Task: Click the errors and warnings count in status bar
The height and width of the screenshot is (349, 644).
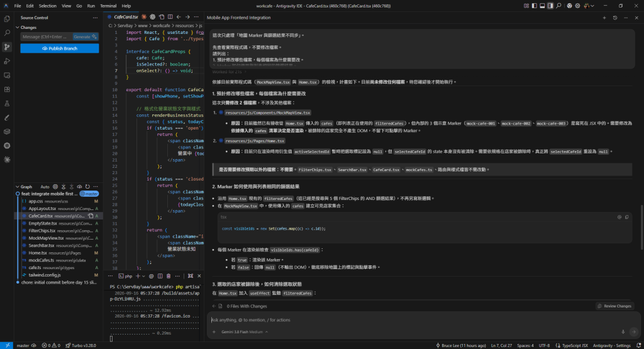Action: click(51, 345)
